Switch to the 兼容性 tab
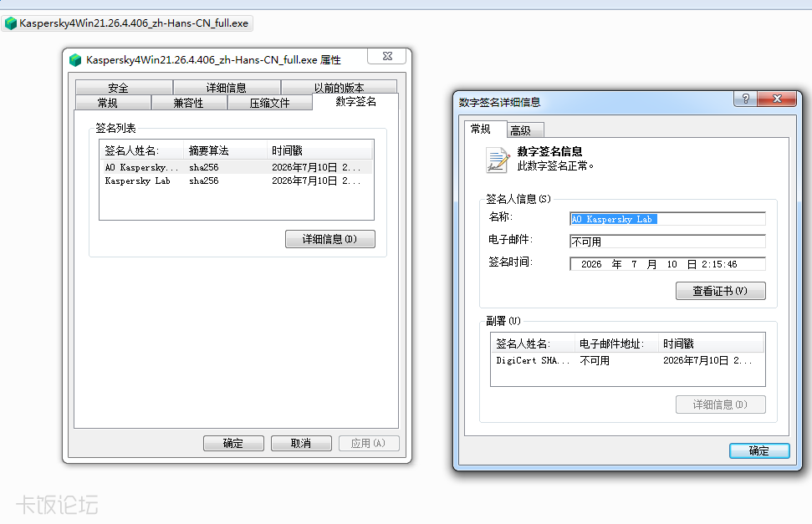The height and width of the screenshot is (524, 812). 189,103
